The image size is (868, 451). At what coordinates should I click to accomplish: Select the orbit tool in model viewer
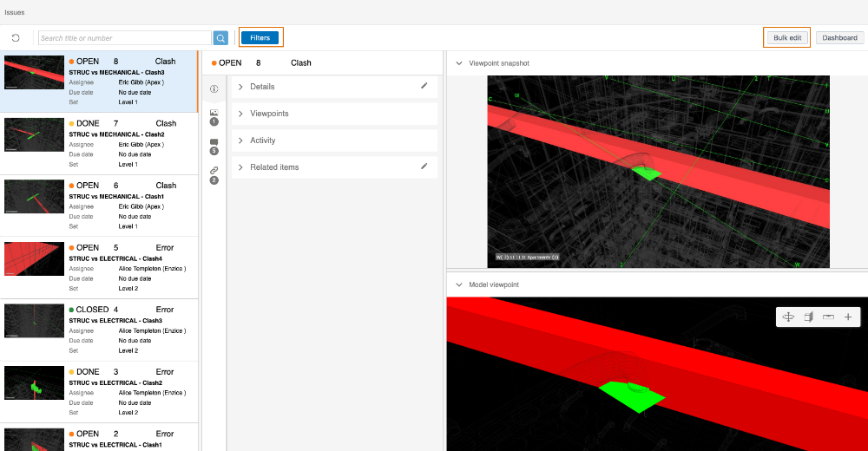pos(788,317)
